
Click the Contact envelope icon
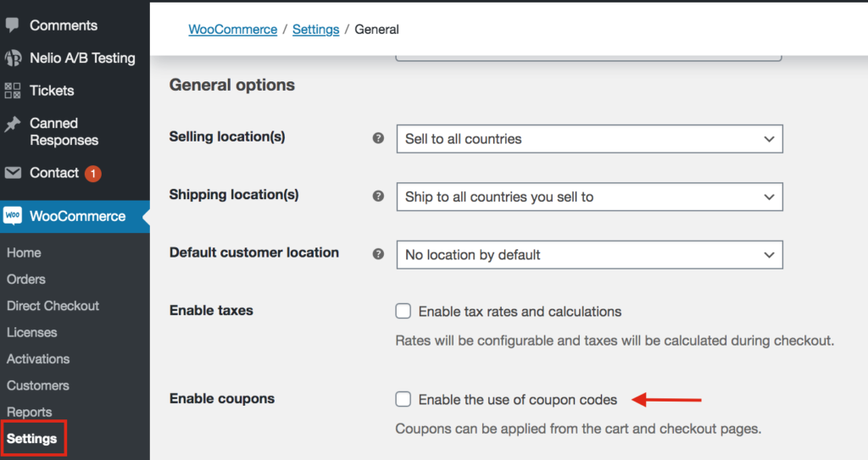[x=13, y=173]
